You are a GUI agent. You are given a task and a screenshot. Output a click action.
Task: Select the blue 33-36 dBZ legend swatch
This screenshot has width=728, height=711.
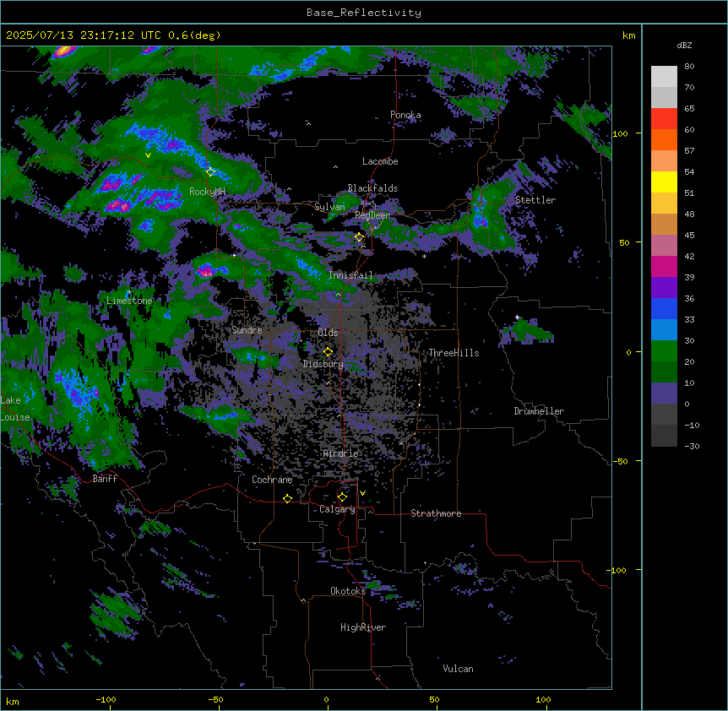coord(664,308)
